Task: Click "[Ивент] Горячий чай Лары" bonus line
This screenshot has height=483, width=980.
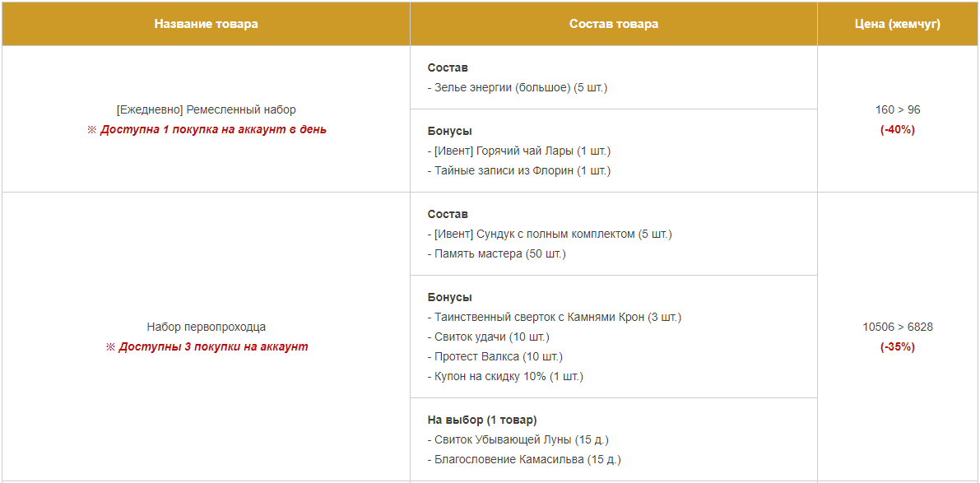Action: [x=522, y=151]
